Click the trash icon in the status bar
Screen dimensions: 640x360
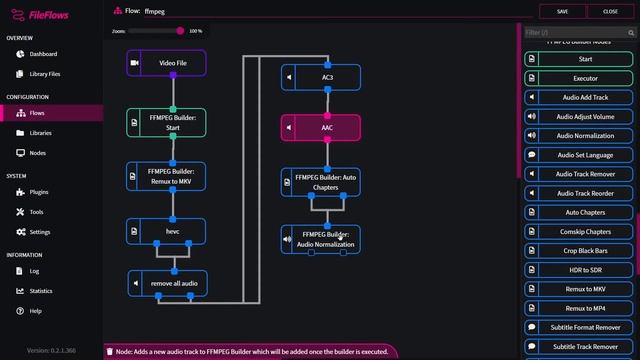[x=109, y=351]
